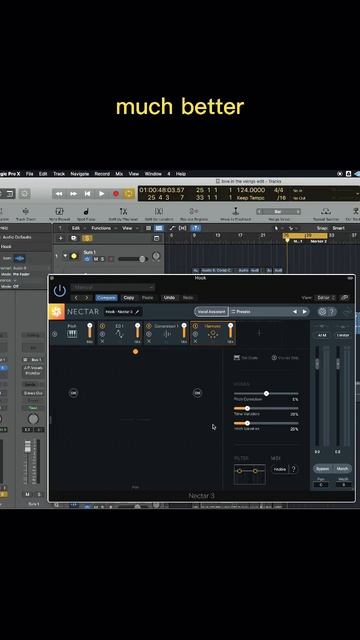Click the Nectar help question mark icon

(331, 312)
